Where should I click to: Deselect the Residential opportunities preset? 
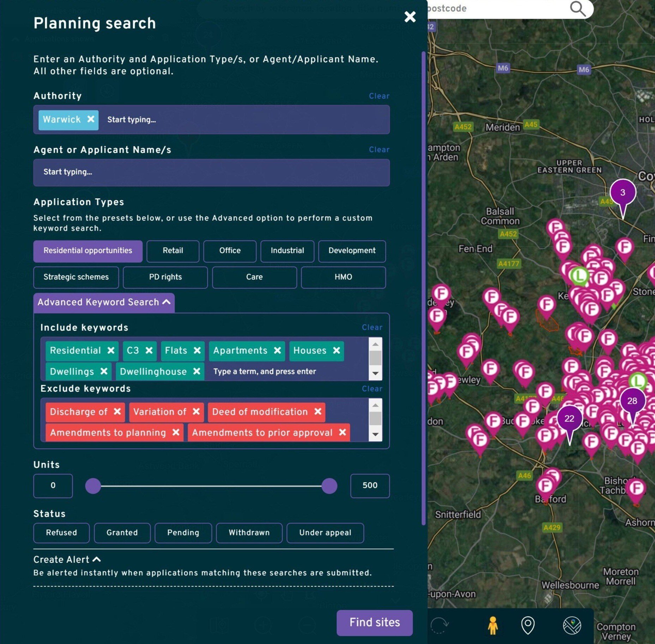87,251
